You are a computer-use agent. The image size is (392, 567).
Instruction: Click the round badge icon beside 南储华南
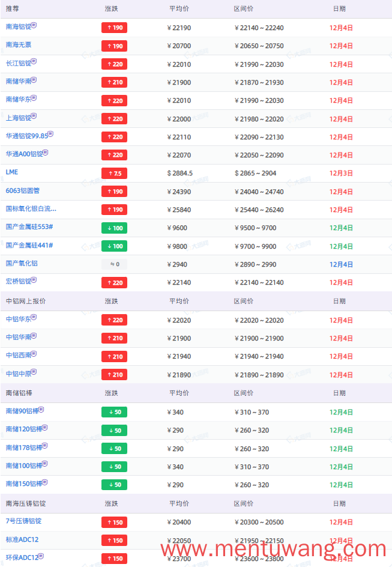(x=34, y=79)
